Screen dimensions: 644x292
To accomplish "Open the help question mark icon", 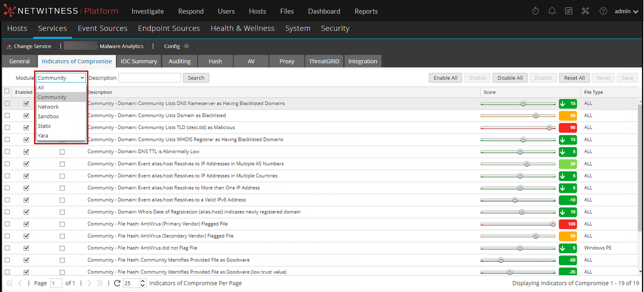I will [603, 11].
